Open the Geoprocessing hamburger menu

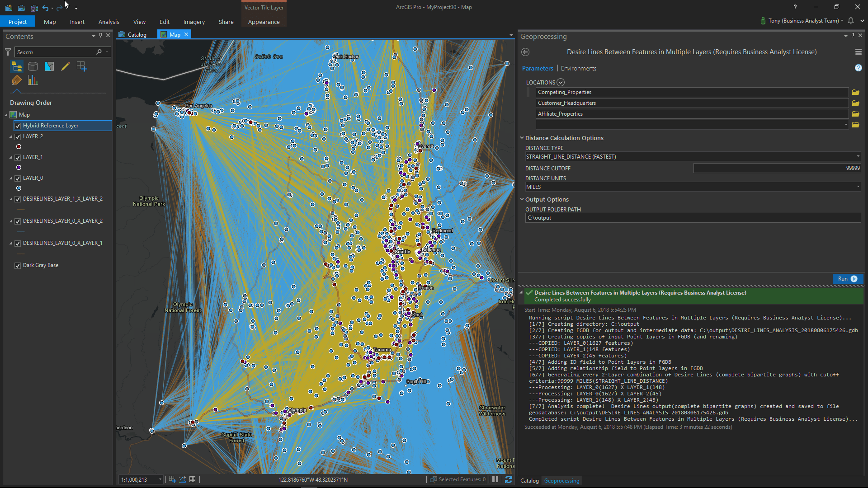[859, 52]
